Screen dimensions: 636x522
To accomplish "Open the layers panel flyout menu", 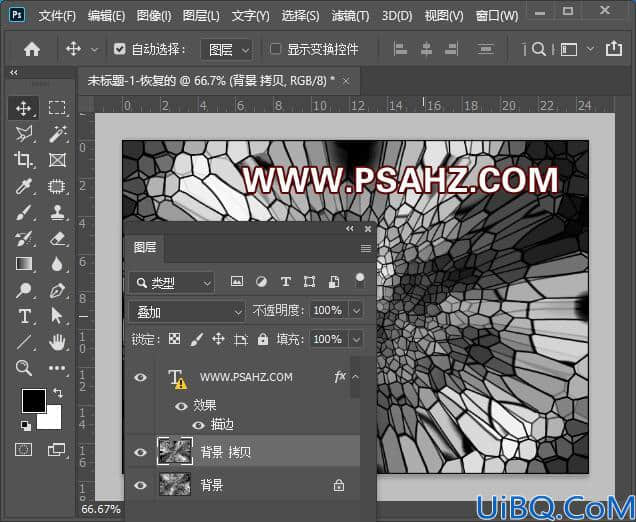I will 365,248.
